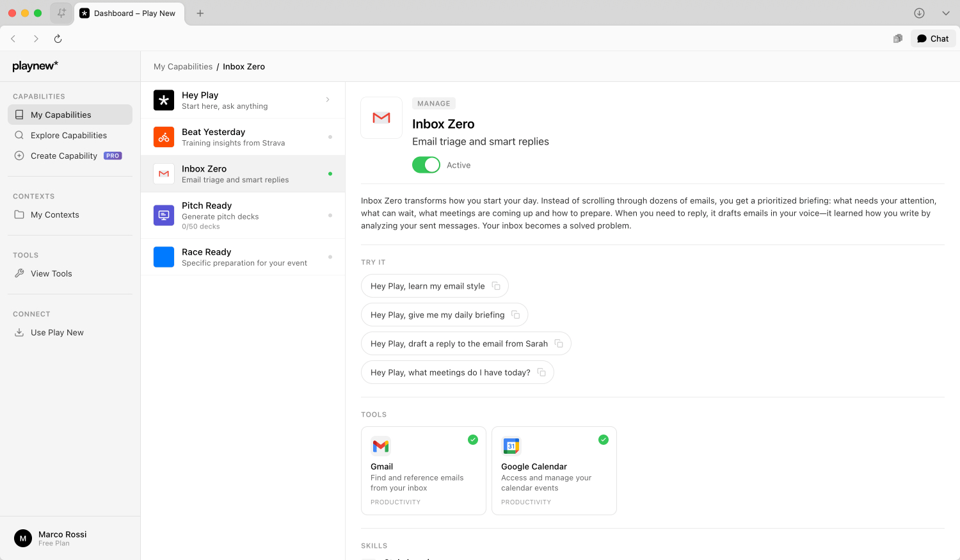The width and height of the screenshot is (960, 560).
Task: Expand Hey Play with its chevron arrow
Action: tap(328, 100)
